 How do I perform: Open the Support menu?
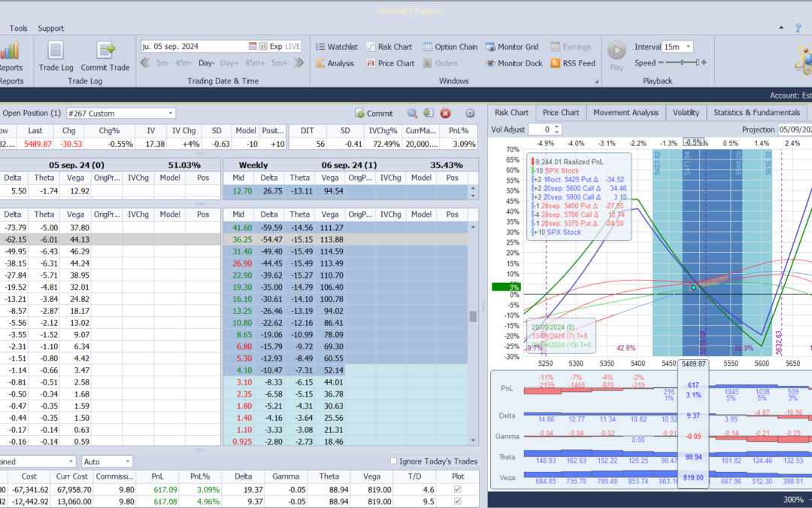(51, 28)
